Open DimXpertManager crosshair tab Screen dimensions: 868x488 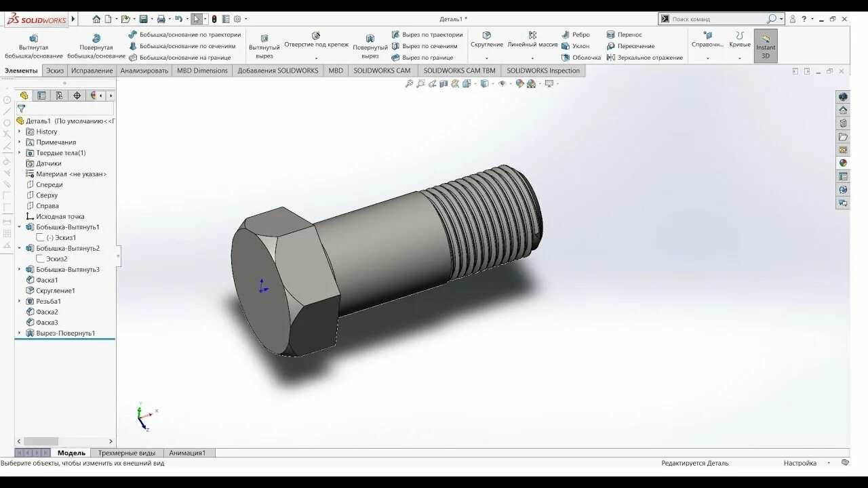pyautogui.click(x=77, y=96)
